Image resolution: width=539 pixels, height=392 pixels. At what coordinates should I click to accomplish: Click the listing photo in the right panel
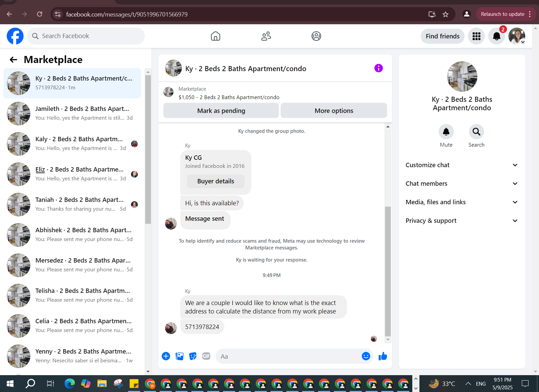click(462, 77)
